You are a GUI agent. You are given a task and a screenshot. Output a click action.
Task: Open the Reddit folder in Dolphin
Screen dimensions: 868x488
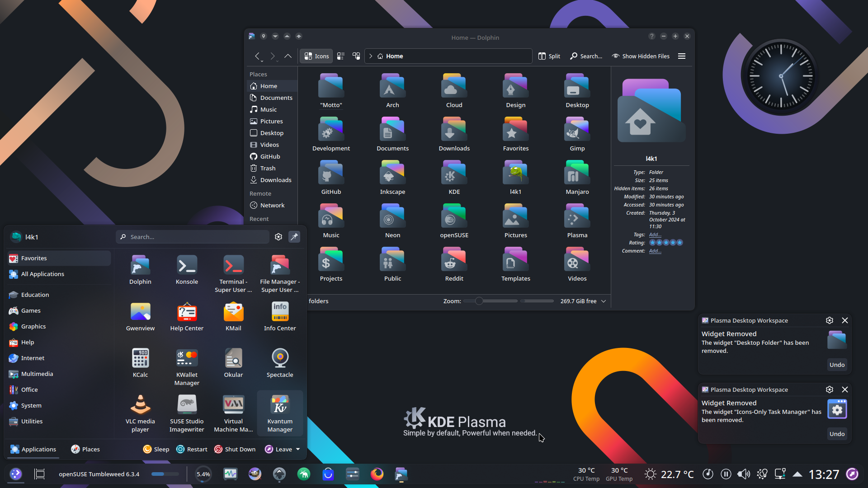(x=454, y=265)
